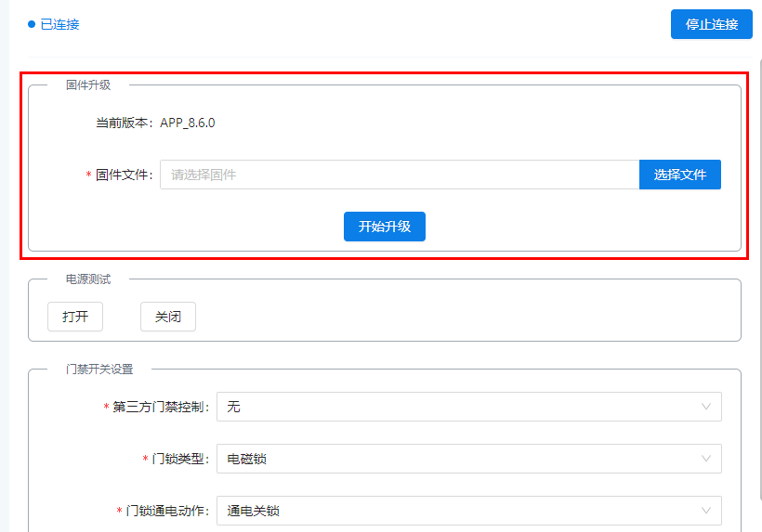Start the upgrade with 开始升级

(384, 227)
